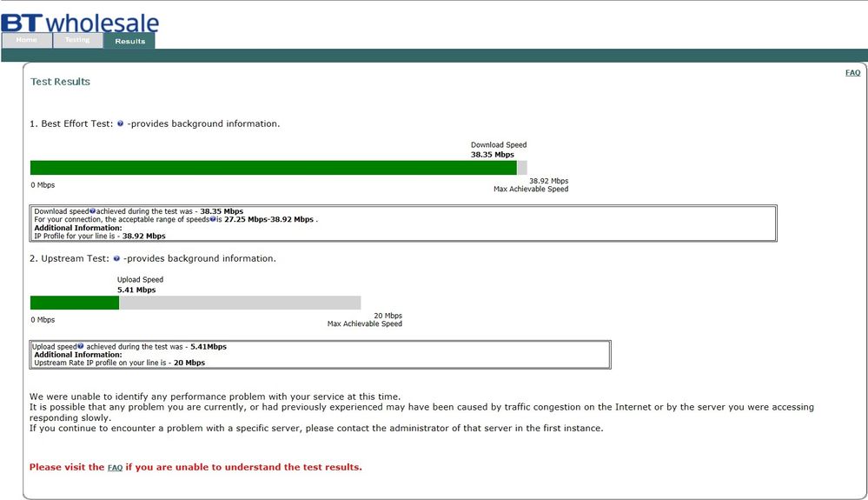Open the Home tab
Viewport: 868px width, 500px height.
[x=27, y=40]
